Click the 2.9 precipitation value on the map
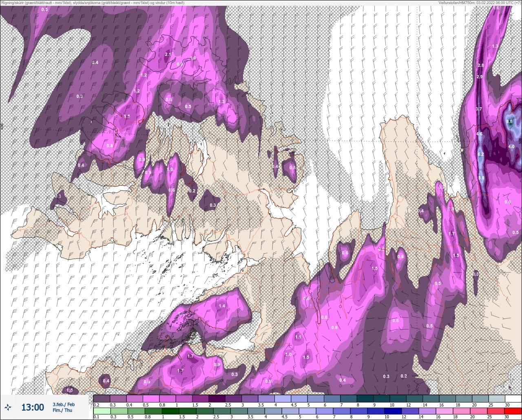 (x=480, y=77)
